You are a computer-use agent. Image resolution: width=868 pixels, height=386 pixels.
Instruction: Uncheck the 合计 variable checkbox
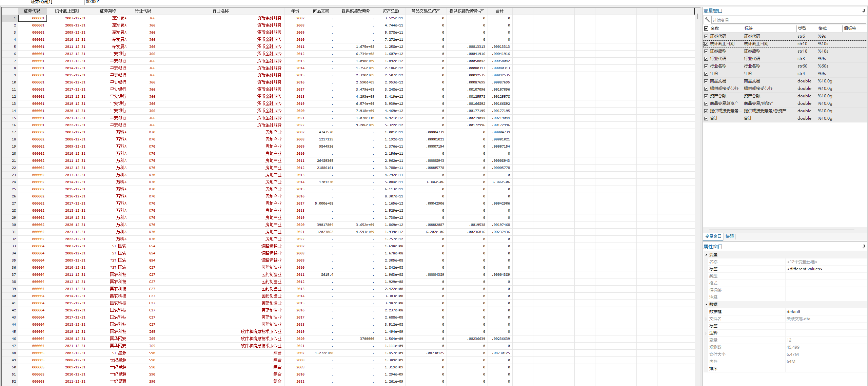[x=706, y=118]
